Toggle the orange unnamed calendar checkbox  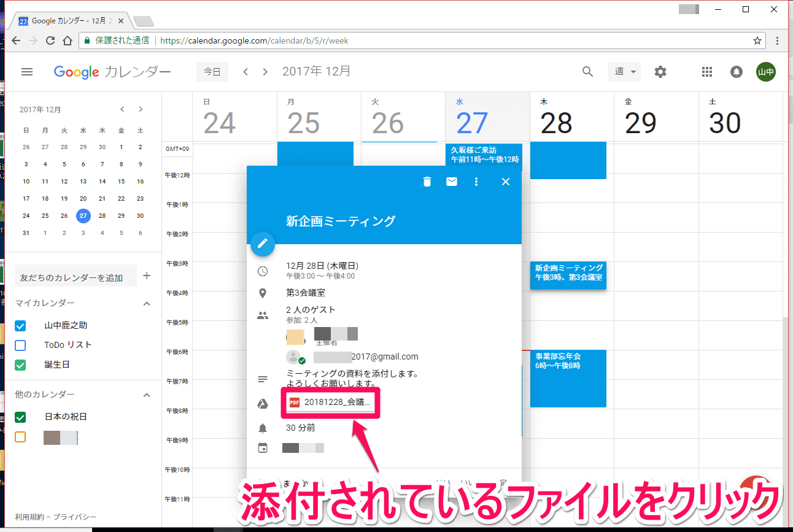tap(20, 437)
